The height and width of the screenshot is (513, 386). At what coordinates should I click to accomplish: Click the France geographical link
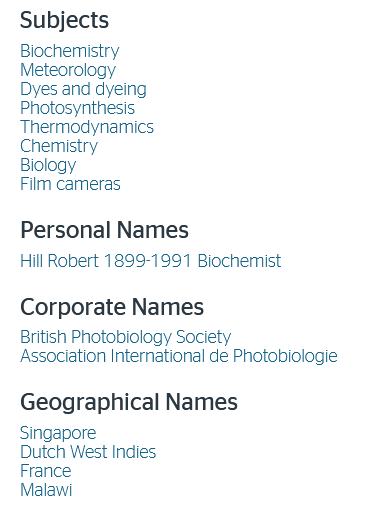tap(46, 471)
